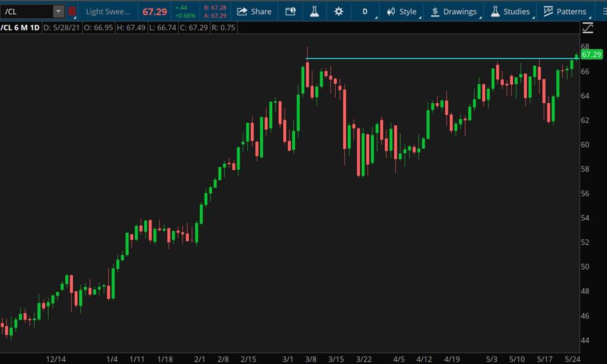607x364 pixels.
Task: Click the green 67.29 price axis label
Action: point(591,54)
